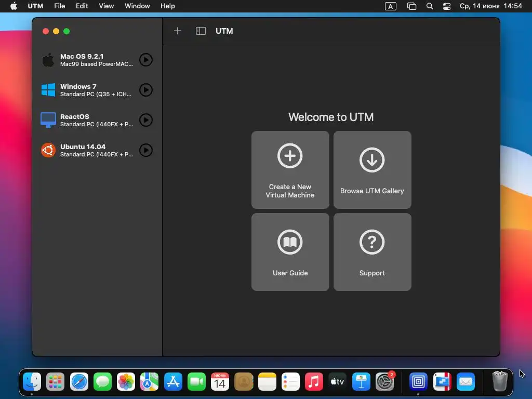532x399 pixels.
Task: Select the Mac OS 9.2.1 Apple logo icon
Action: point(48,60)
